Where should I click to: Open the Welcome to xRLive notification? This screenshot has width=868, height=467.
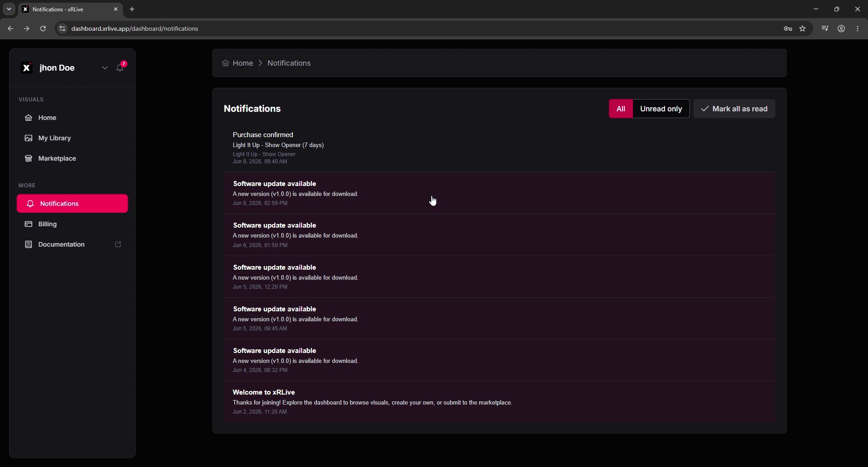click(x=499, y=401)
